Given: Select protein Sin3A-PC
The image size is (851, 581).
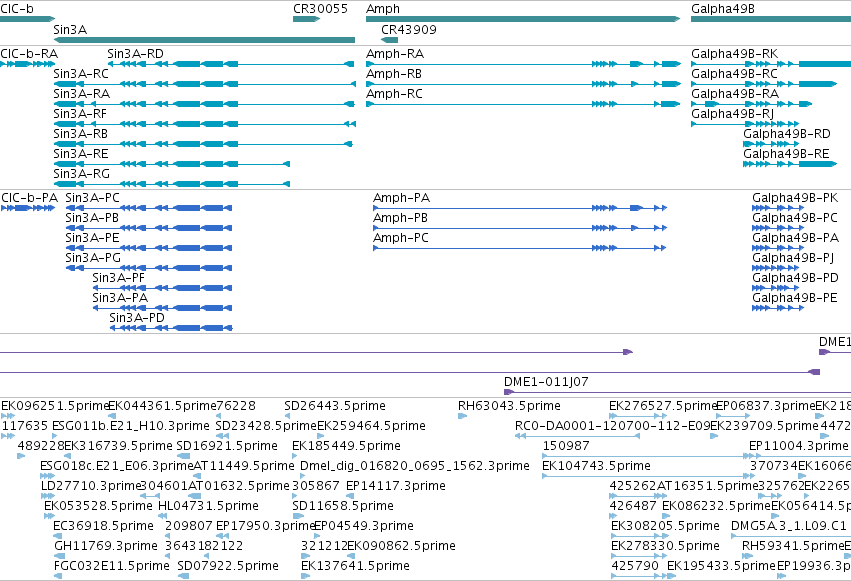Looking at the screenshot, I should click(149, 208).
